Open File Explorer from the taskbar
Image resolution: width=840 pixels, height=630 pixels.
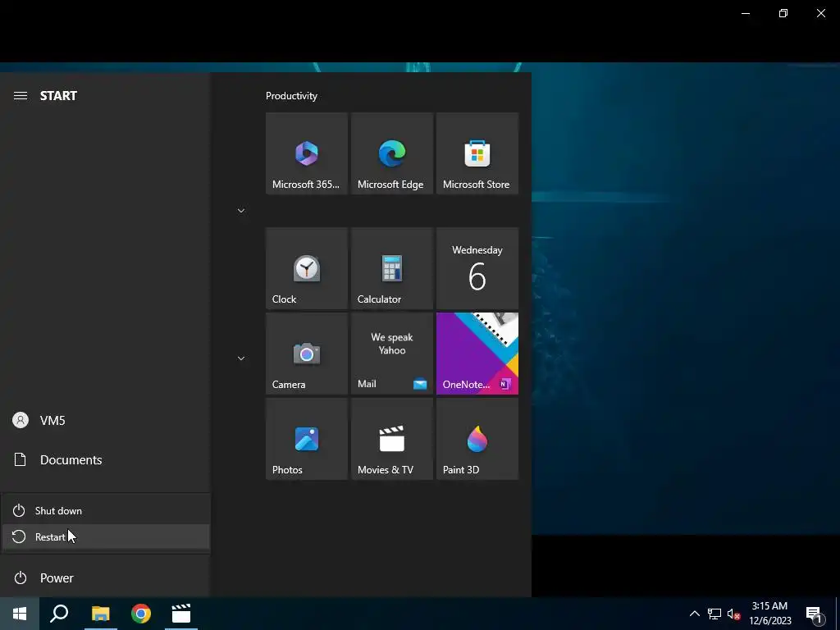click(100, 614)
